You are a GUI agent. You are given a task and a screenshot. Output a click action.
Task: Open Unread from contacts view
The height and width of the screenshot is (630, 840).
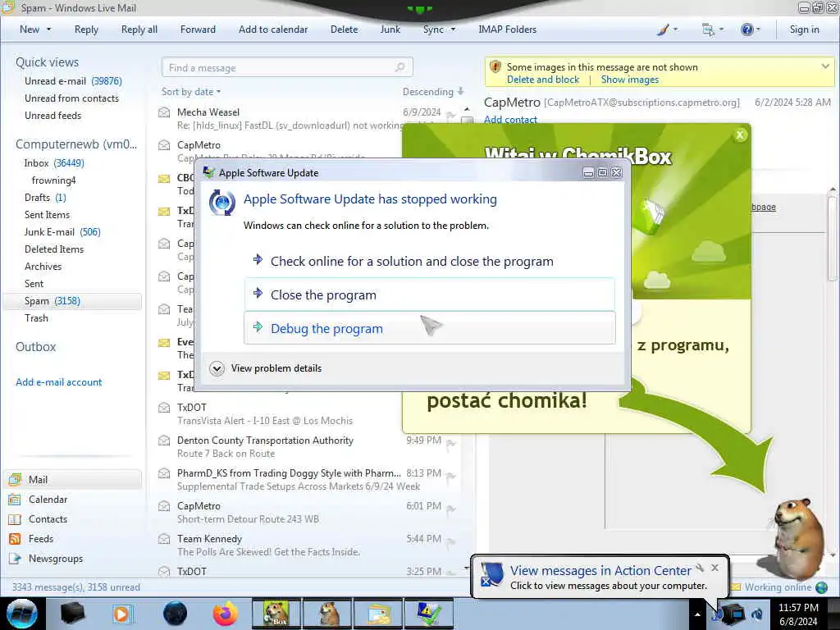coord(71,98)
